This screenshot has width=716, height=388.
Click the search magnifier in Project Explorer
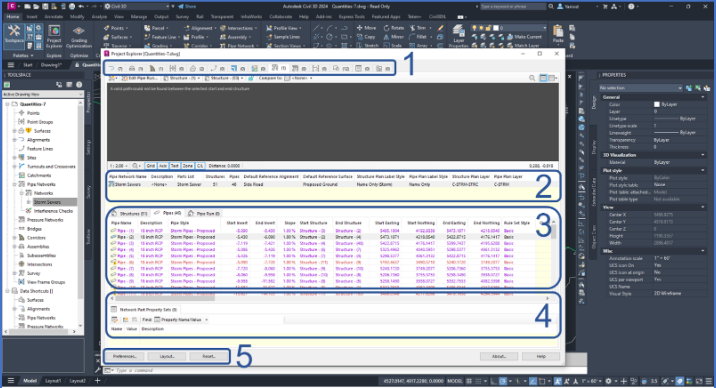coord(532,78)
